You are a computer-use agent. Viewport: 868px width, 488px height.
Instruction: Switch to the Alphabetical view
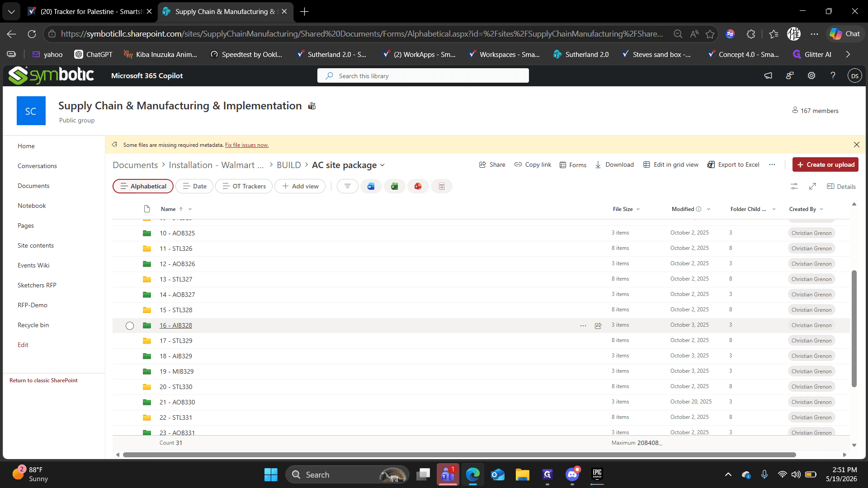[x=143, y=186]
